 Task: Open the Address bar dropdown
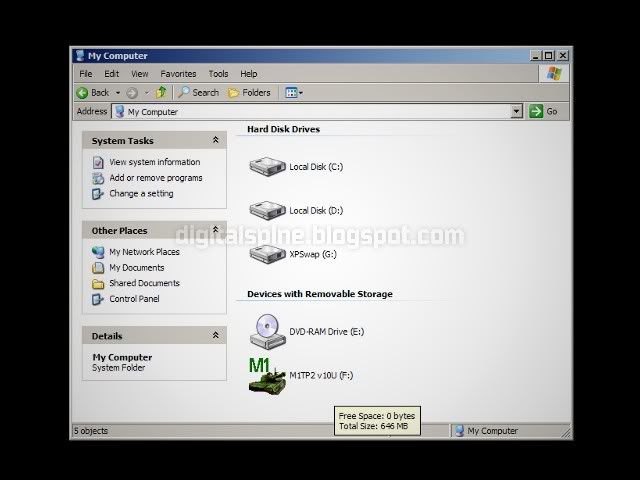516,111
